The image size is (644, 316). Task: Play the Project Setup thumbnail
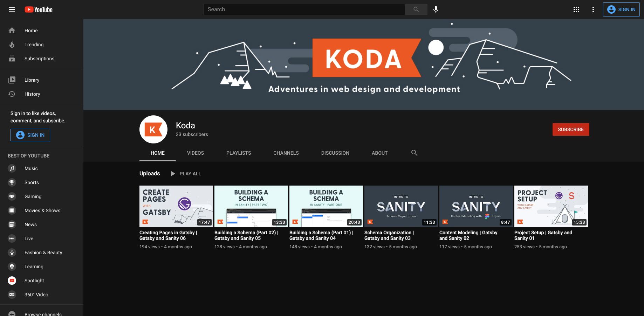[x=551, y=206]
